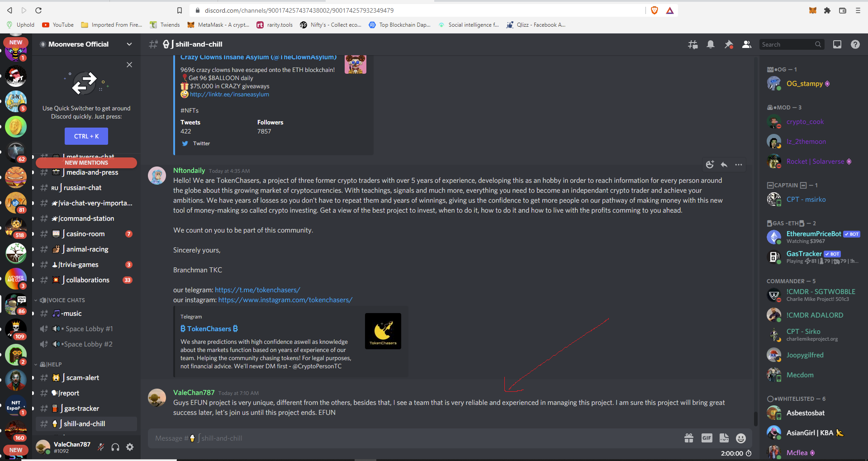
Task: Bookmark this page icon
Action: pos(180,10)
